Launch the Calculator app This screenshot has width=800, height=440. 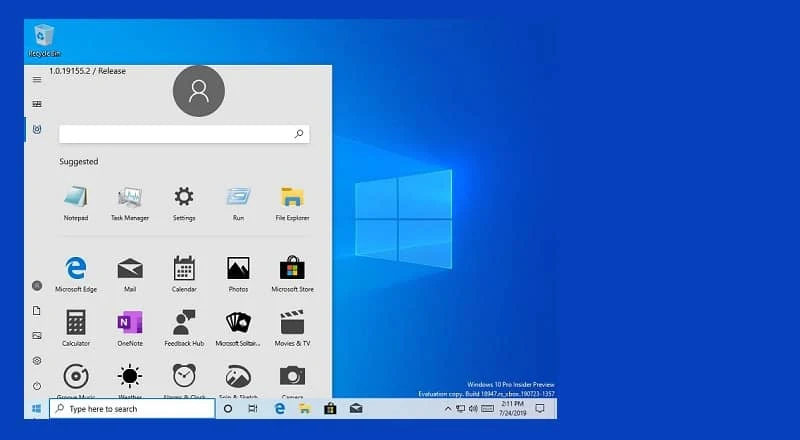(x=76, y=328)
